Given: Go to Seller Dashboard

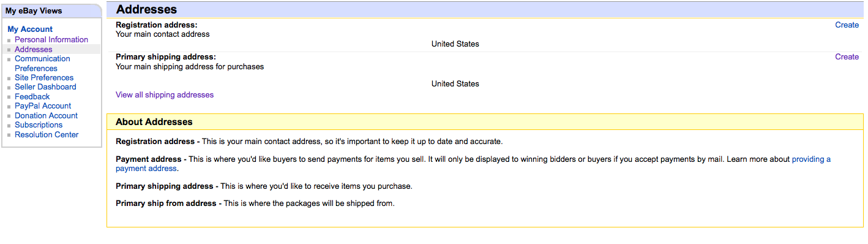Looking at the screenshot, I should [x=45, y=86].
